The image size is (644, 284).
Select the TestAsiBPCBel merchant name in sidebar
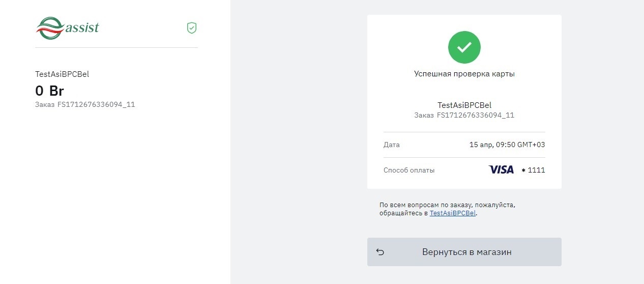[x=62, y=74]
